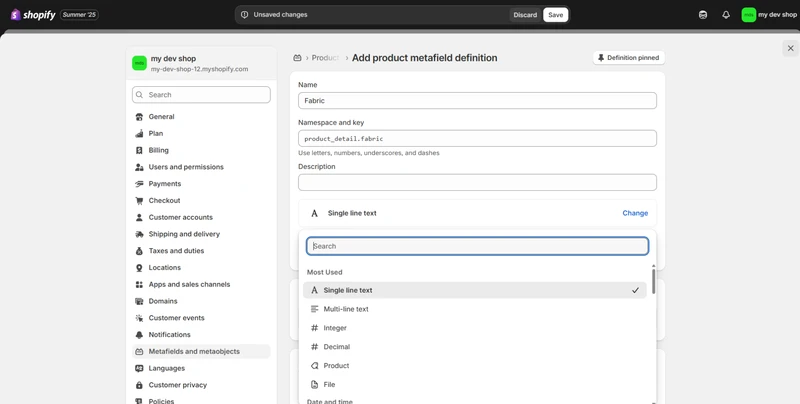Click the Languages icon in sidebar
Image resolution: width=800 pixels, height=404 pixels.
[x=139, y=368]
